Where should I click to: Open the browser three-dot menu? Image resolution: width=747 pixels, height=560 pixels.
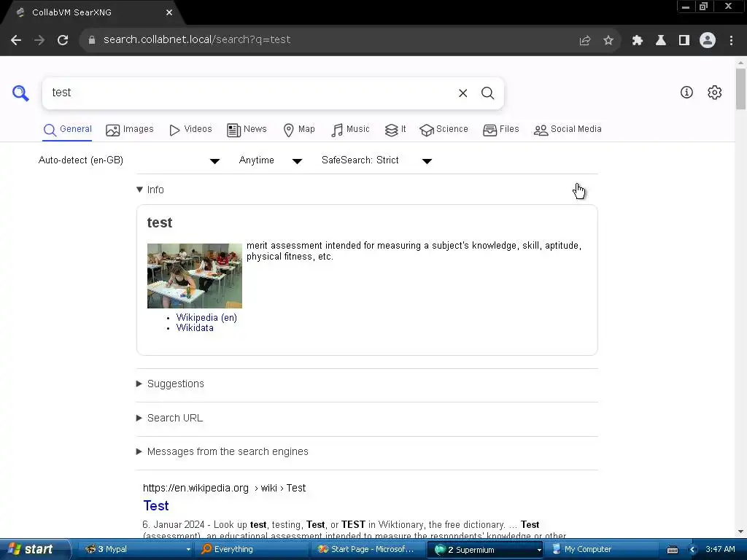731,41
